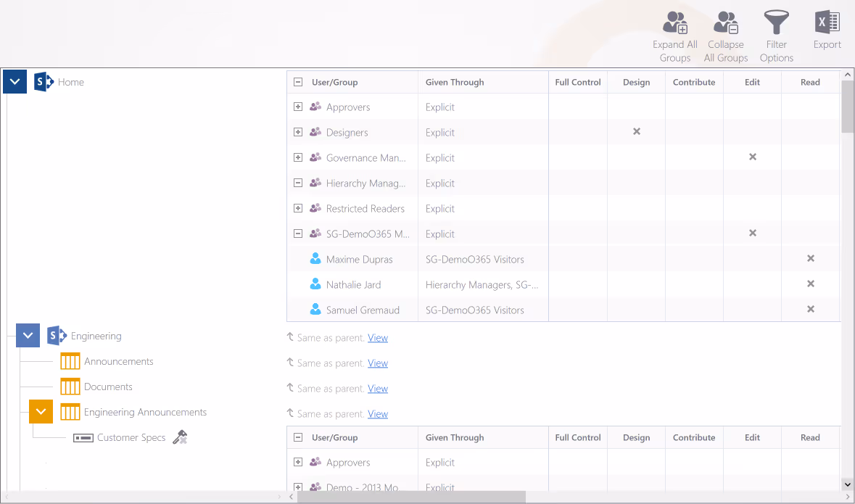Select Documents in the tree
Image resolution: width=855 pixels, height=504 pixels.
(108, 387)
